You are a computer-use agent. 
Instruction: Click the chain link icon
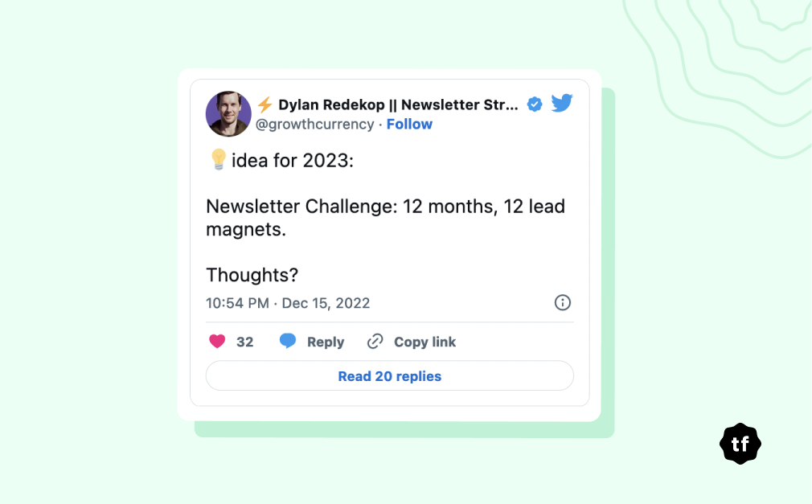[x=375, y=342]
